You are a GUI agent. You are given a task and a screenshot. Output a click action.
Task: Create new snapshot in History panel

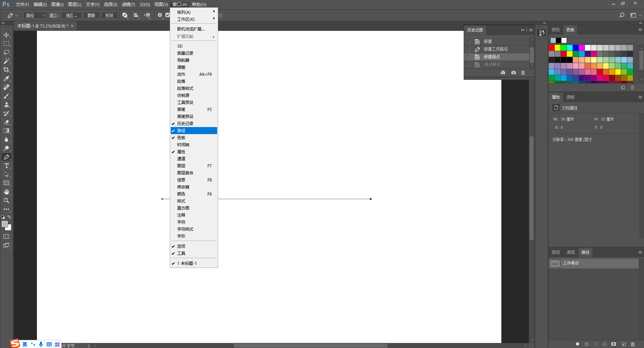click(513, 73)
